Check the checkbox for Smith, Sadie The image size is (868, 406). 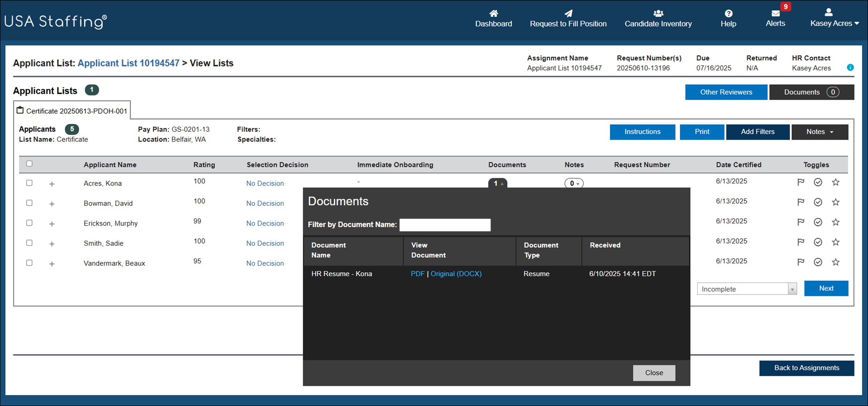click(29, 243)
